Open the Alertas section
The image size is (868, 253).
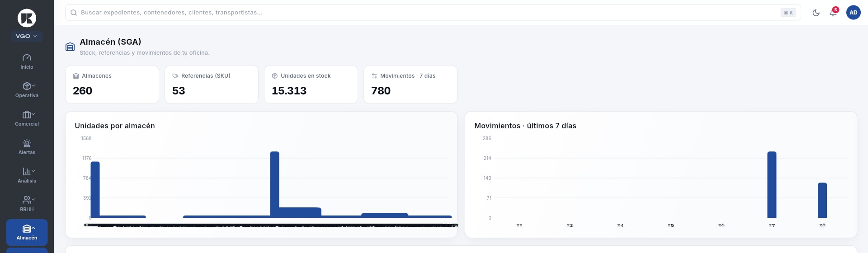[27, 147]
